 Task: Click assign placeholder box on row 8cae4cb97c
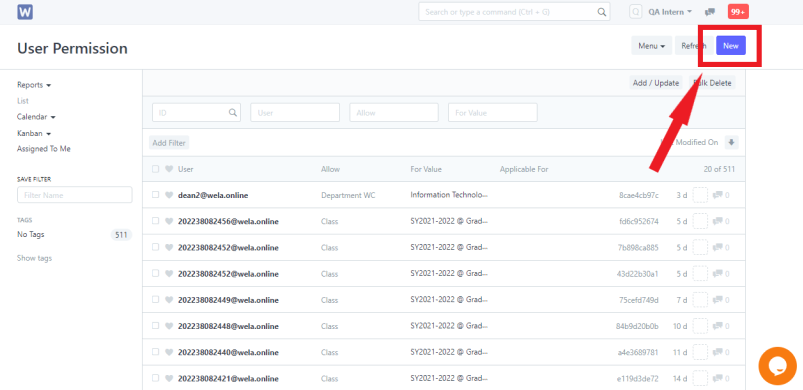coord(700,195)
